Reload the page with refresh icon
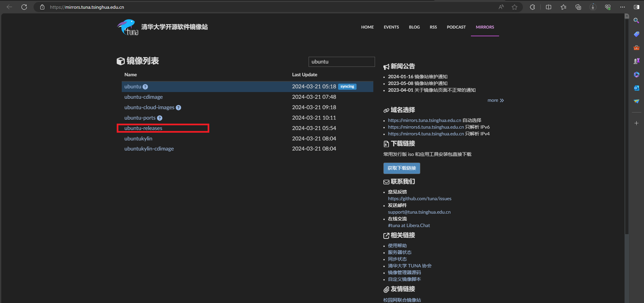 [24, 7]
